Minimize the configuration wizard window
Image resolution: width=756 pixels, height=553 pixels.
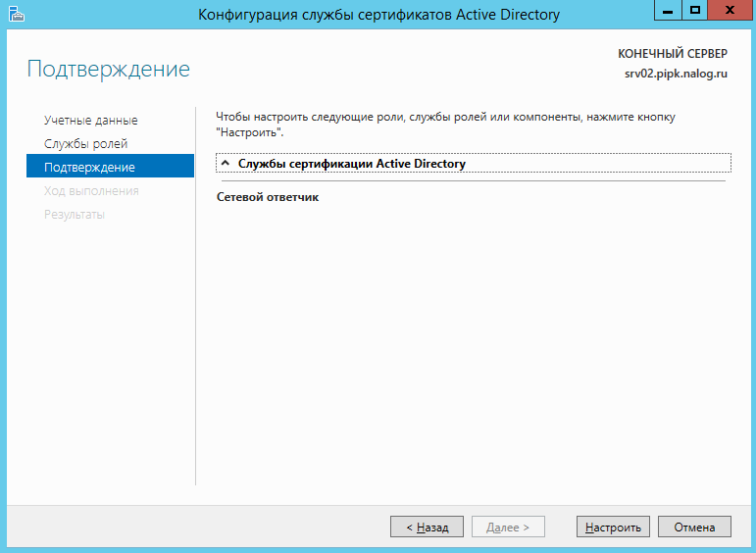[x=668, y=10]
